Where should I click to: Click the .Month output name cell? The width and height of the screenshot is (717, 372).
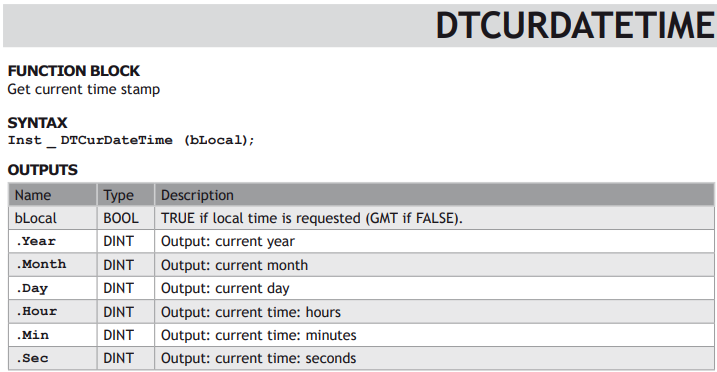coord(53,265)
